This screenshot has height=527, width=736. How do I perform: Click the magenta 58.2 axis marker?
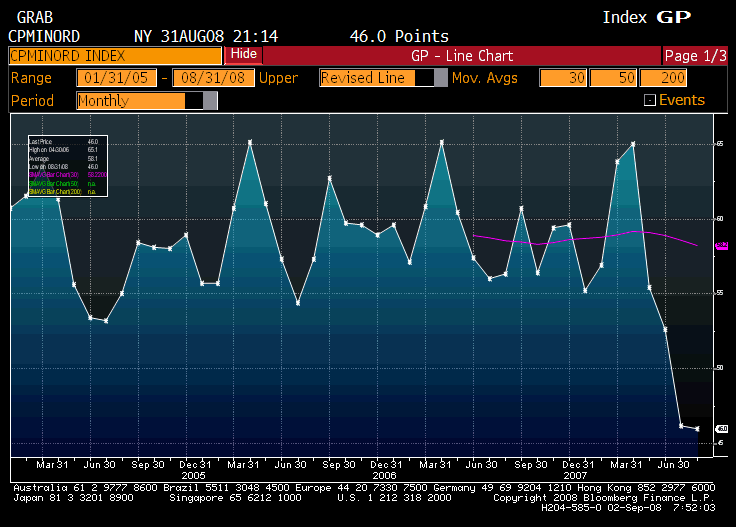click(x=721, y=245)
